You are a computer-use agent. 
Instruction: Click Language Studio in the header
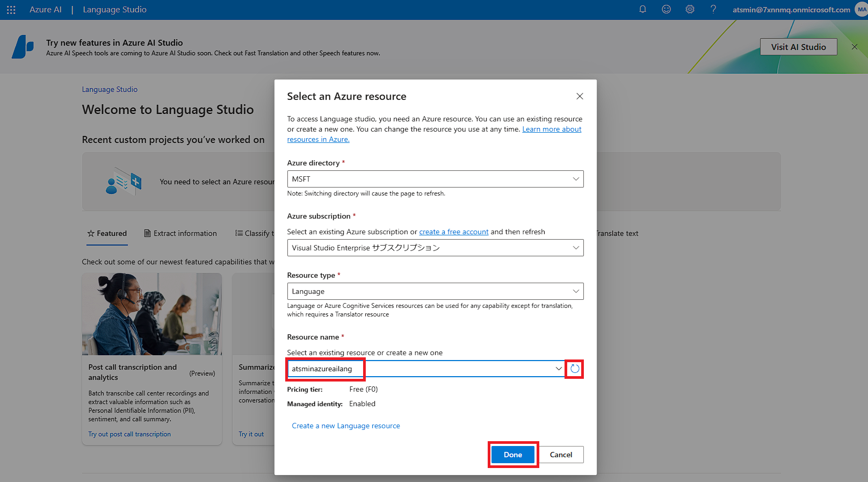(114, 10)
